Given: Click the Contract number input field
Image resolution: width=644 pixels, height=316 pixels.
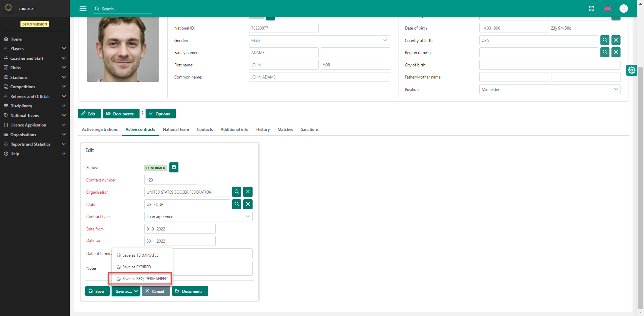Looking at the screenshot, I should pos(170,180).
